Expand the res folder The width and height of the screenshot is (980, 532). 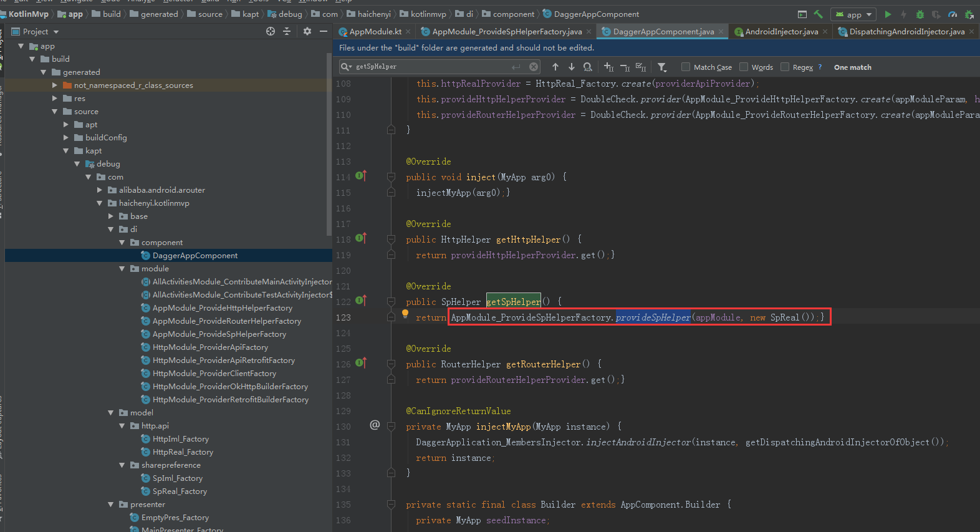pyautogui.click(x=55, y=99)
